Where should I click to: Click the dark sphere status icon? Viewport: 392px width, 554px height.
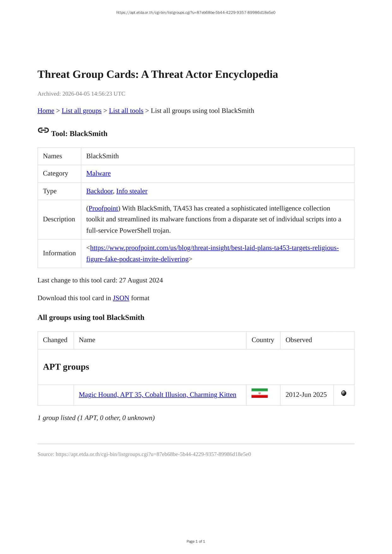344,393
